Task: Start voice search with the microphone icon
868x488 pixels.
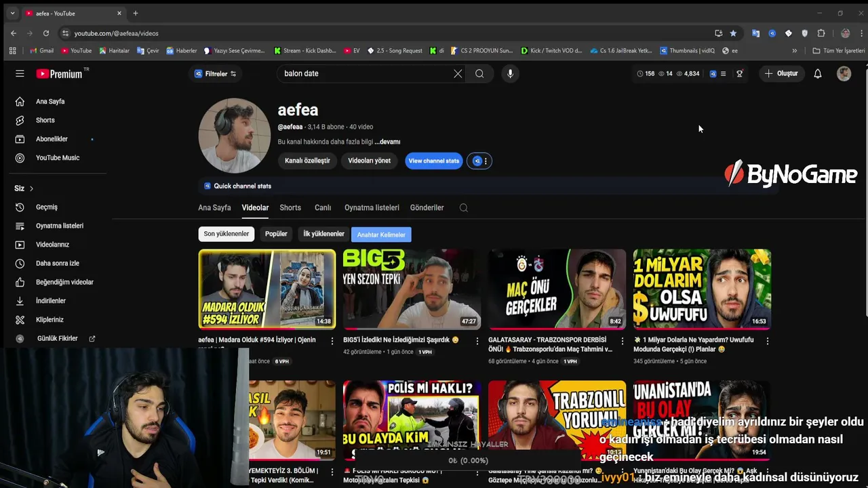Action: point(510,73)
